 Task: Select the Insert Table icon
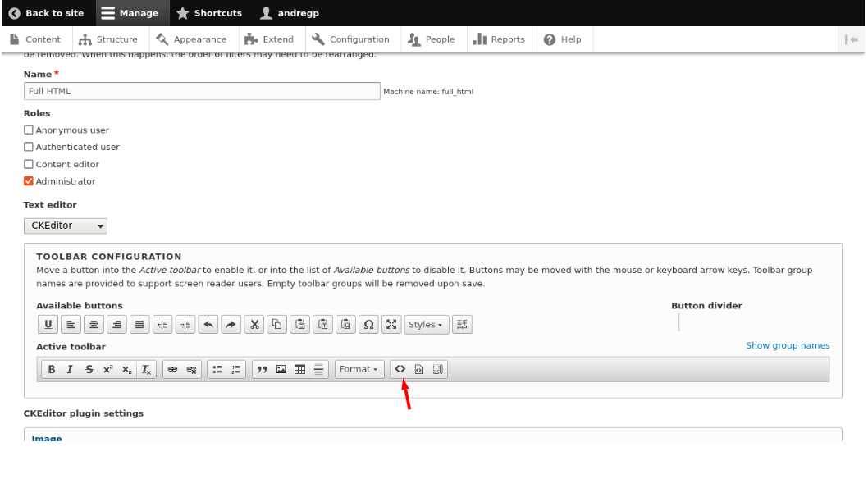299,369
